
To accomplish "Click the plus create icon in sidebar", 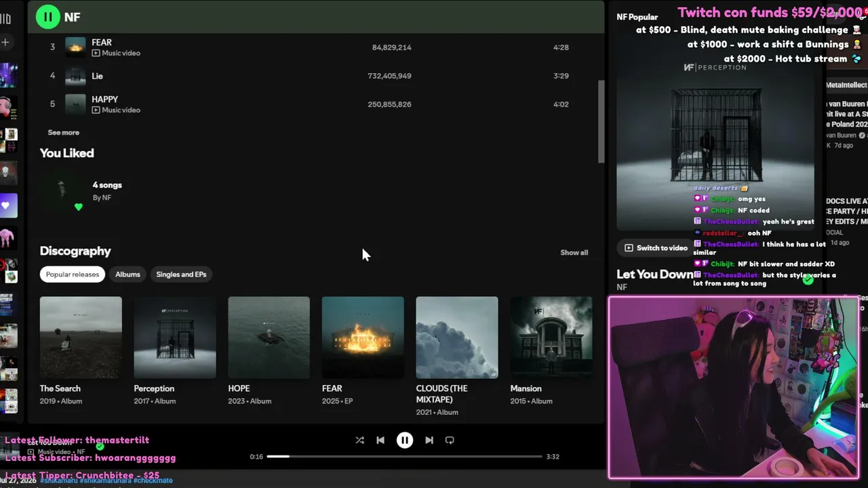I will pos(5,42).
